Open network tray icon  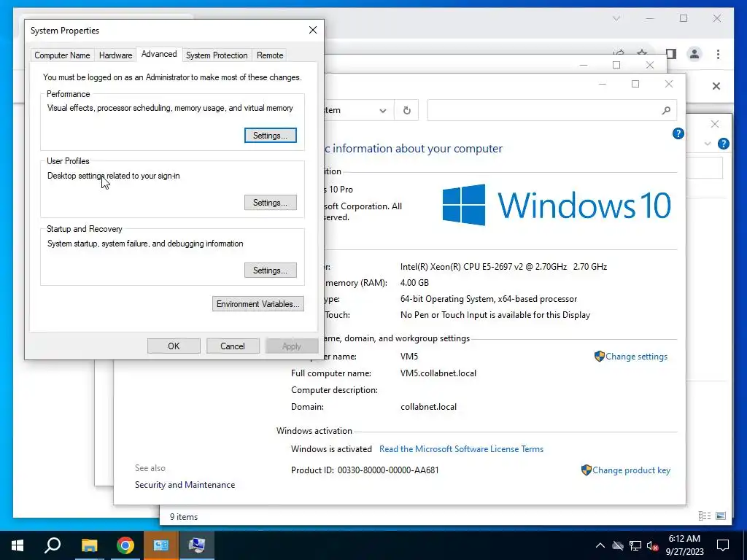635,545
